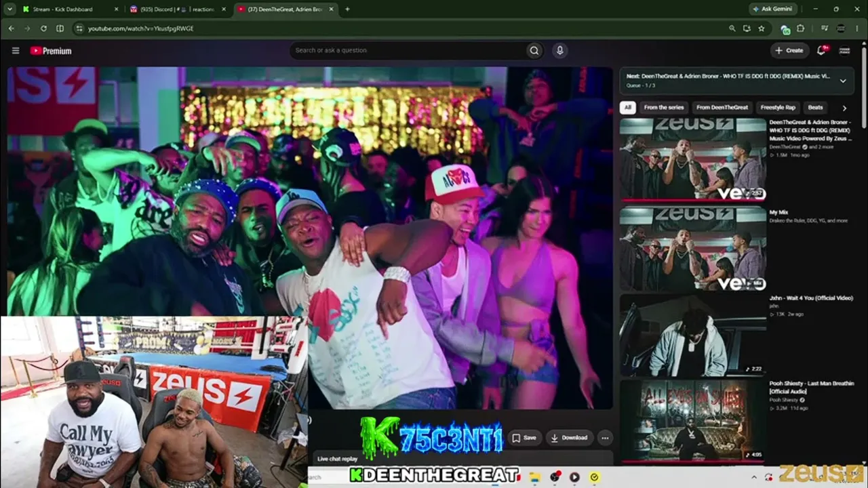The height and width of the screenshot is (488, 868).
Task: Select the All filter chip
Action: point(628,107)
